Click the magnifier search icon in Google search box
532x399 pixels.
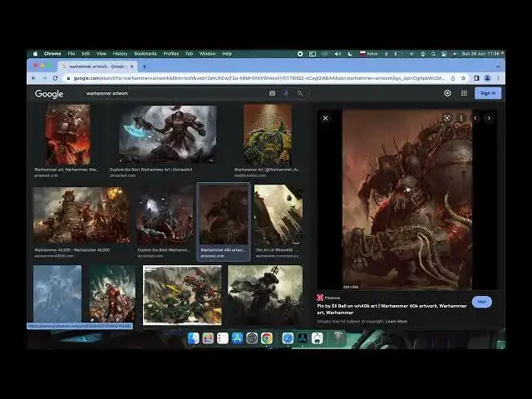[300, 93]
